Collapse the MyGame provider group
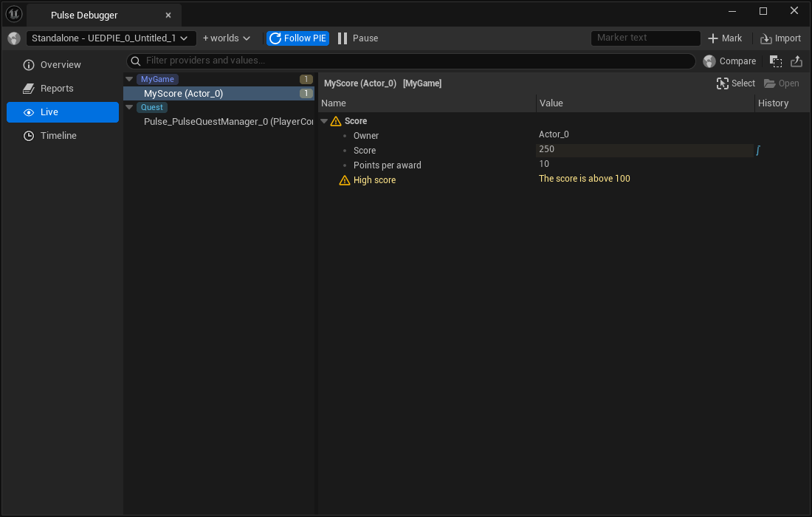 [x=129, y=79]
